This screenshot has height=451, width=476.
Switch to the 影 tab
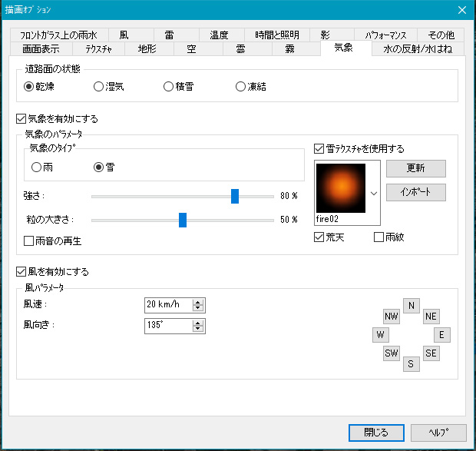point(332,35)
